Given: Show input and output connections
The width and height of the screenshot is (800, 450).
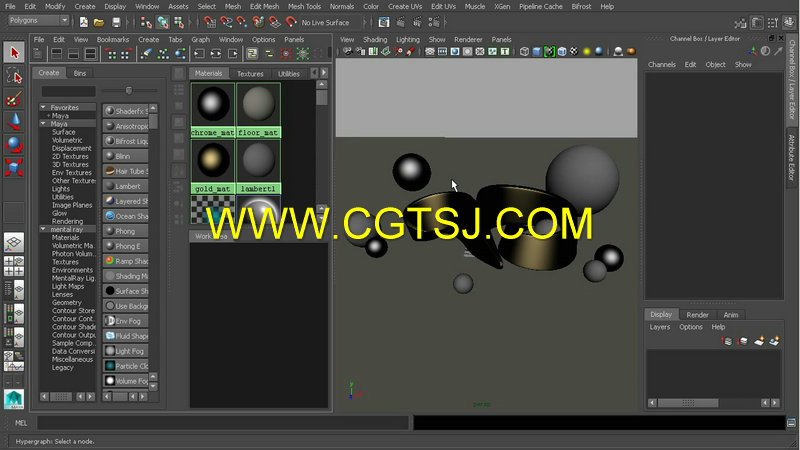Looking at the screenshot, I should click(216, 54).
